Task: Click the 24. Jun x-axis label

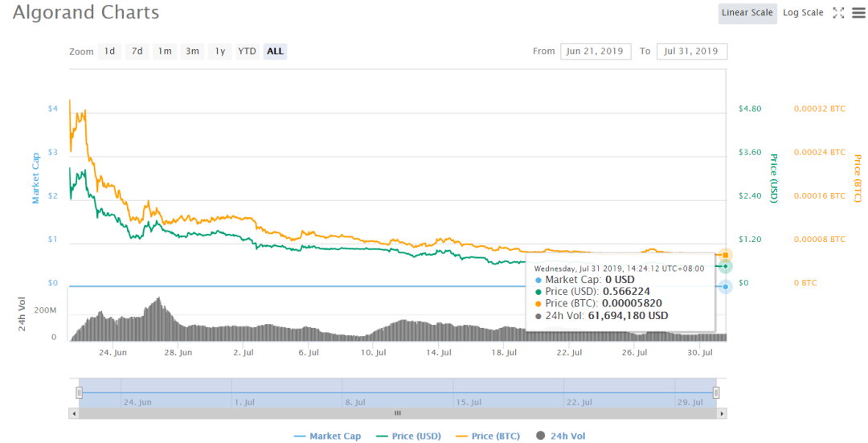Action: pyautogui.click(x=113, y=353)
